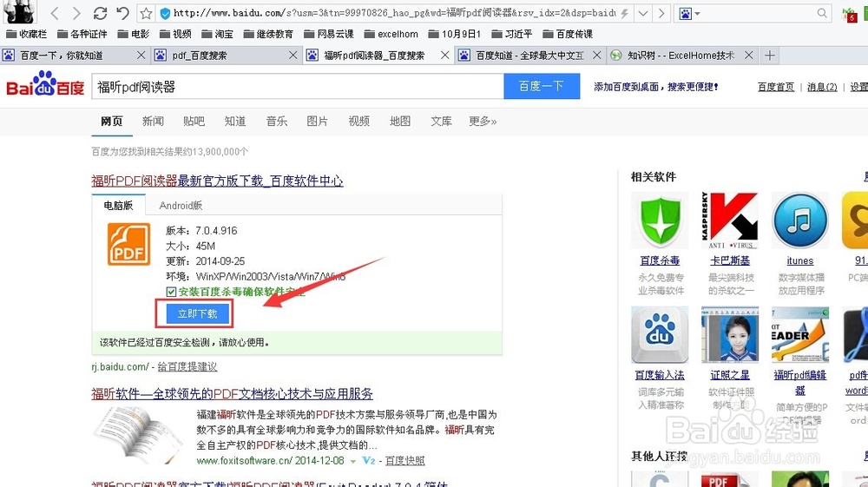Close the pdf_百度搜索 tab
The height and width of the screenshot is (487, 868).
[x=293, y=56]
